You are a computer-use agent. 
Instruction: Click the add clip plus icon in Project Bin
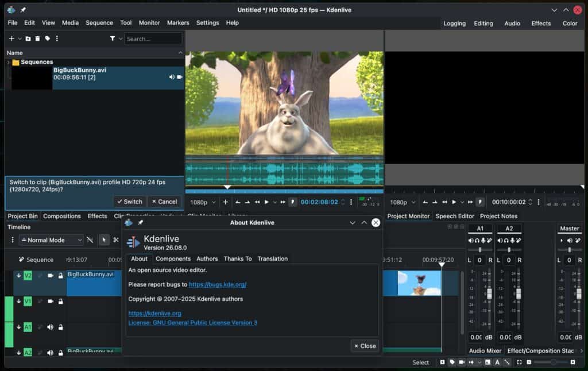(11, 38)
